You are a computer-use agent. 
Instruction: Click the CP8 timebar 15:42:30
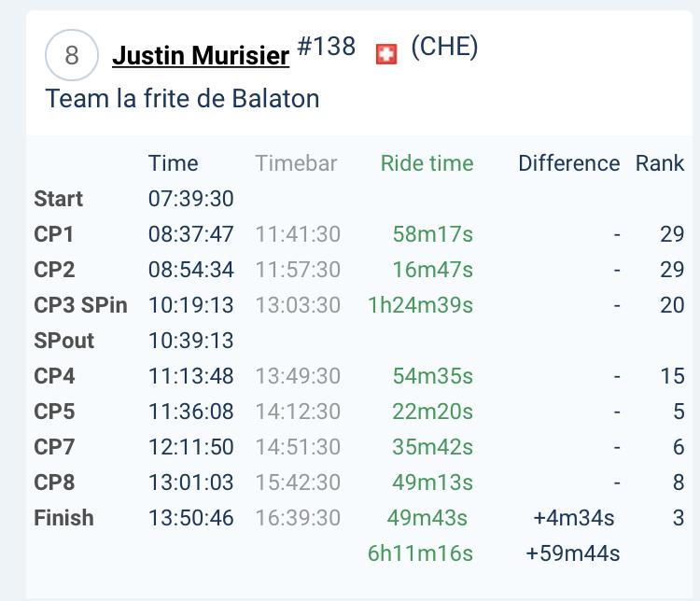(x=298, y=482)
